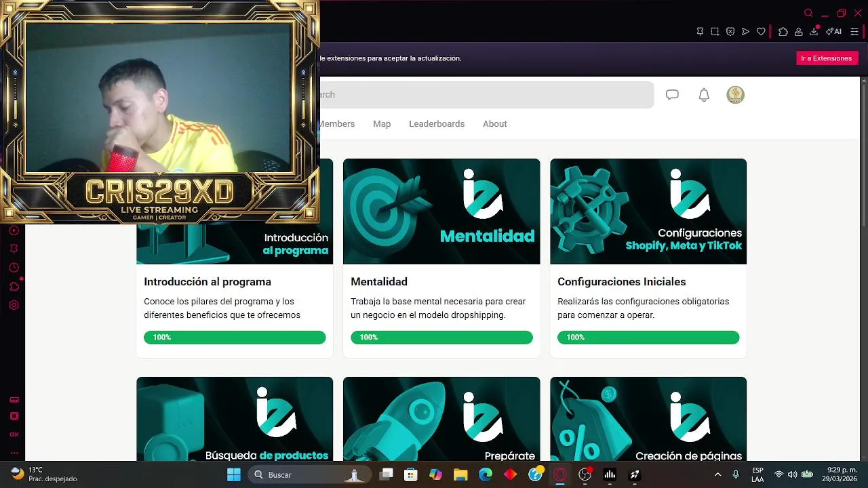868x488 pixels.
Task: Open the Configuraciones Shopify, Meta y TikTok thumbnail
Action: (x=648, y=211)
